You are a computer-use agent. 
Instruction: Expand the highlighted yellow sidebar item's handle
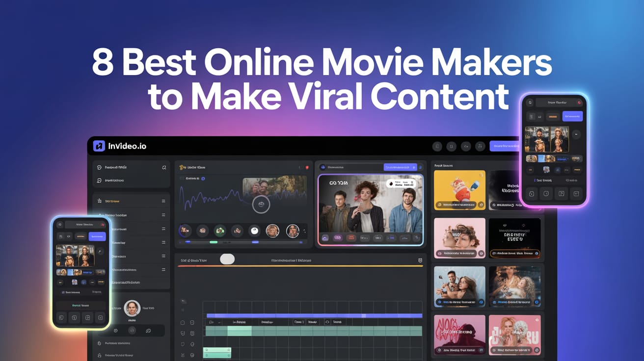163,201
